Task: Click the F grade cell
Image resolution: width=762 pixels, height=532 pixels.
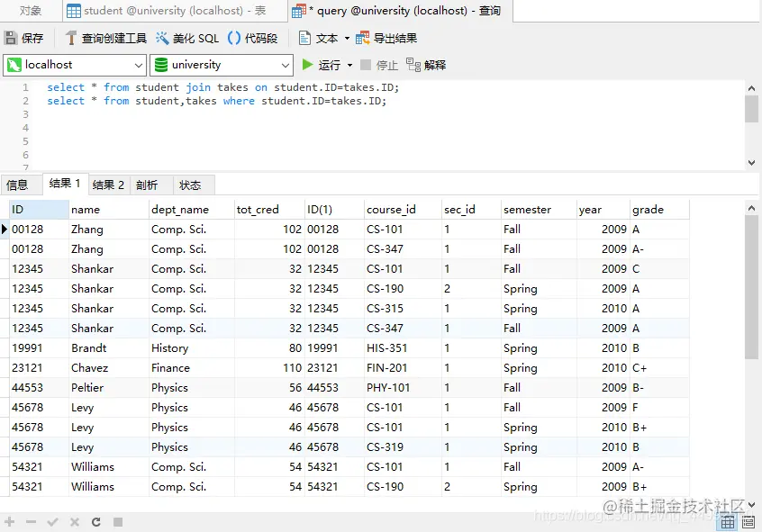Action: pyautogui.click(x=659, y=407)
